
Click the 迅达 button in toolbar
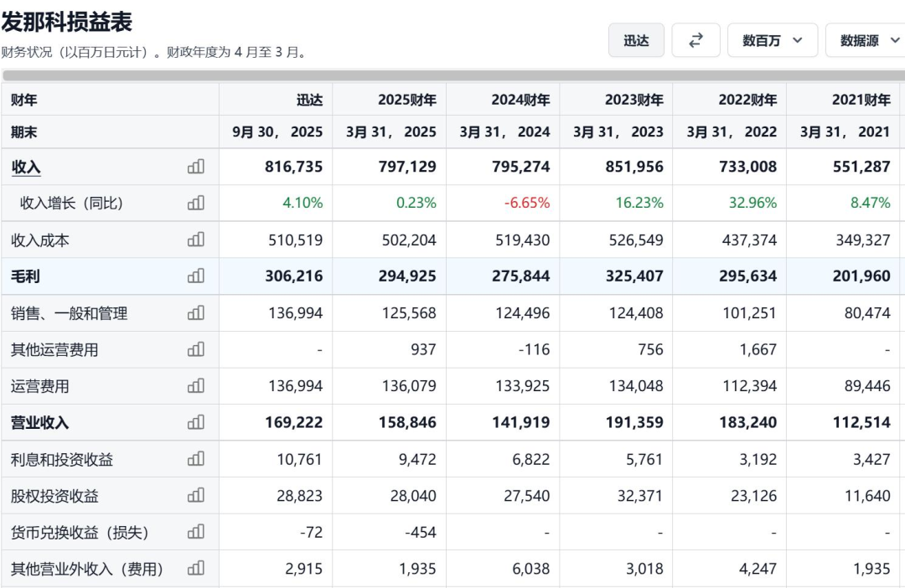tap(636, 40)
